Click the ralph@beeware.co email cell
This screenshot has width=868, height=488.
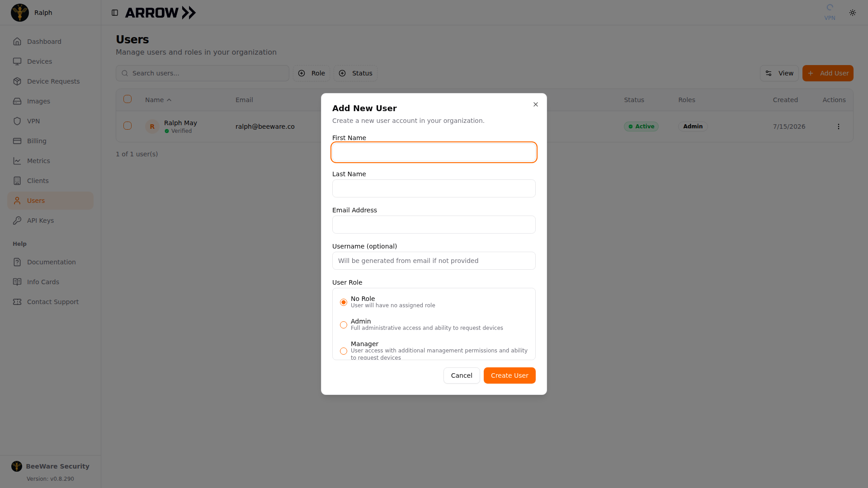pyautogui.click(x=265, y=127)
